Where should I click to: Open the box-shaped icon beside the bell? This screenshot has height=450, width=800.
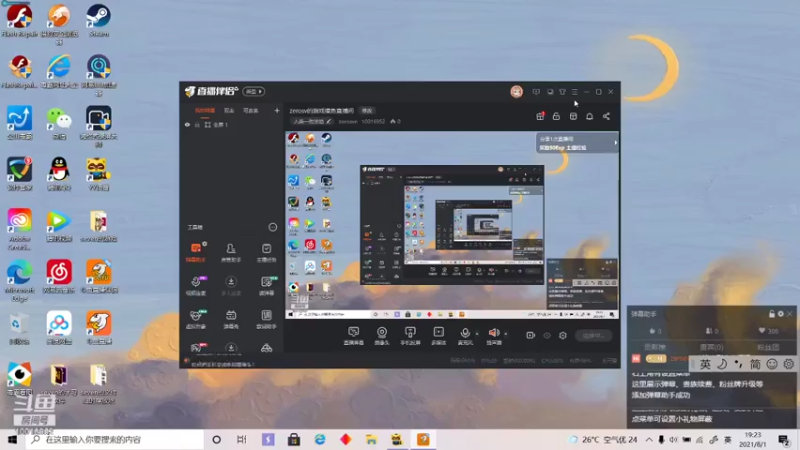pyautogui.click(x=573, y=116)
